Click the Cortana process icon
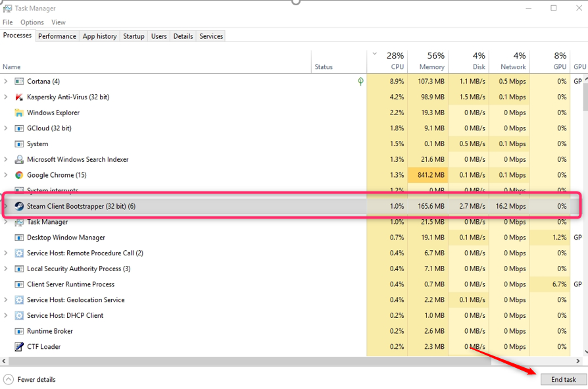The height and width of the screenshot is (389, 588). (19, 82)
